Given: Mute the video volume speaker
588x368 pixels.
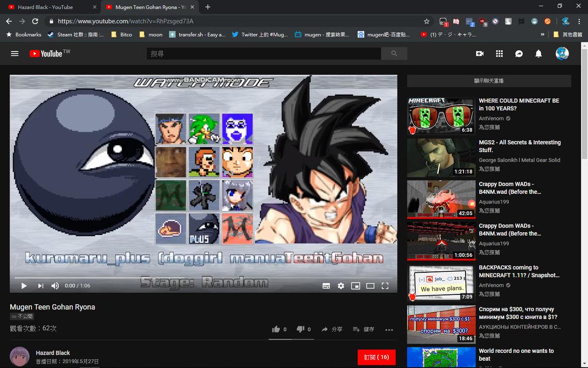Looking at the screenshot, I should [55, 286].
